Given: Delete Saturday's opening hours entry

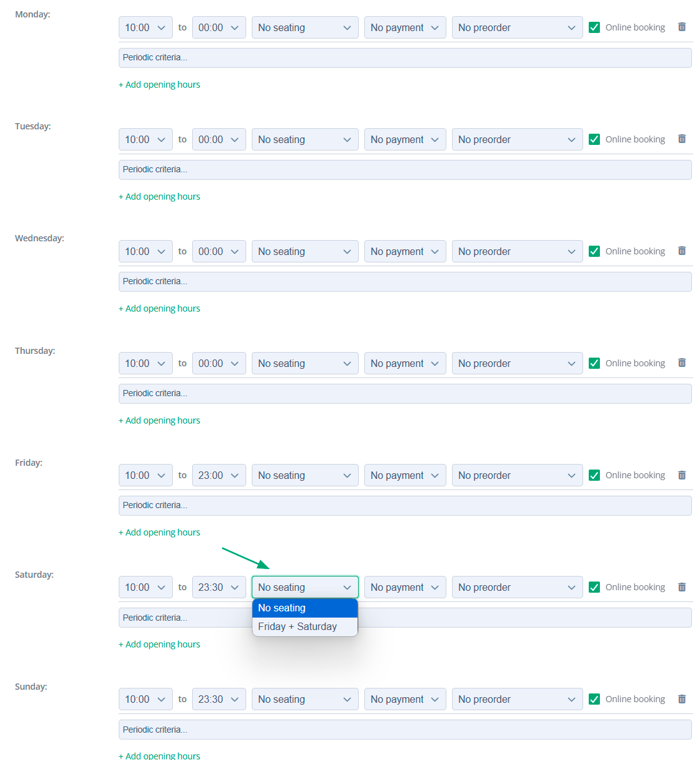Looking at the screenshot, I should tap(682, 586).
